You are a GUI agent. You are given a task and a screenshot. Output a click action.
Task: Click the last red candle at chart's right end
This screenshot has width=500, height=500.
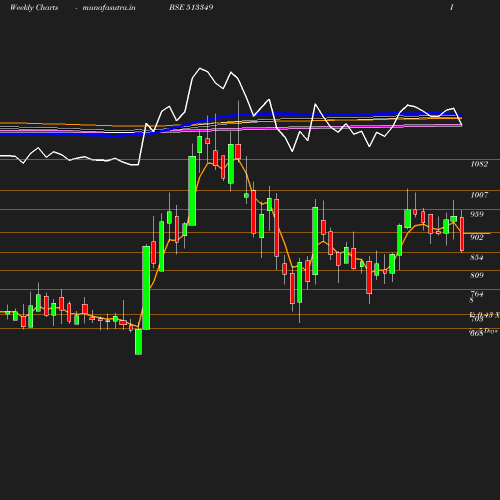[462, 234]
